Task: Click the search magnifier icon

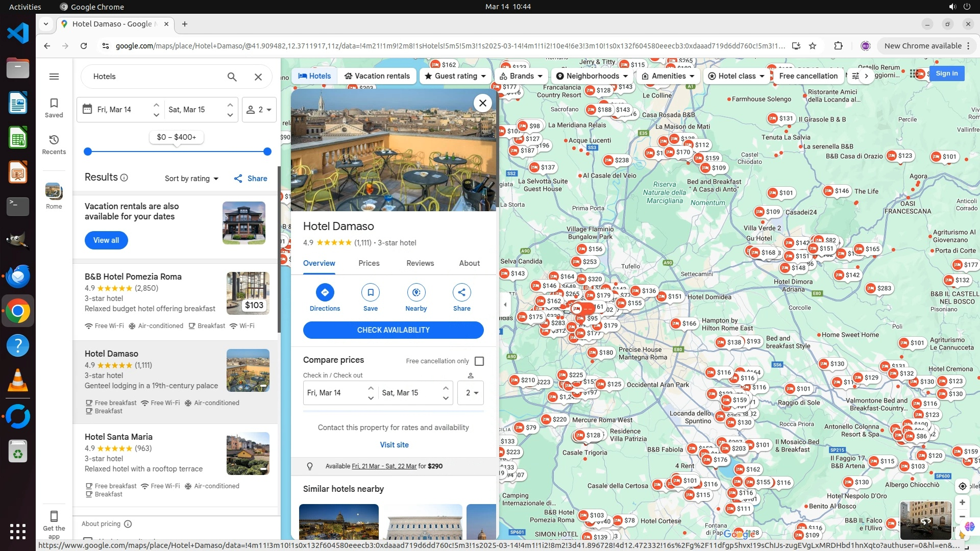Action: [232, 77]
